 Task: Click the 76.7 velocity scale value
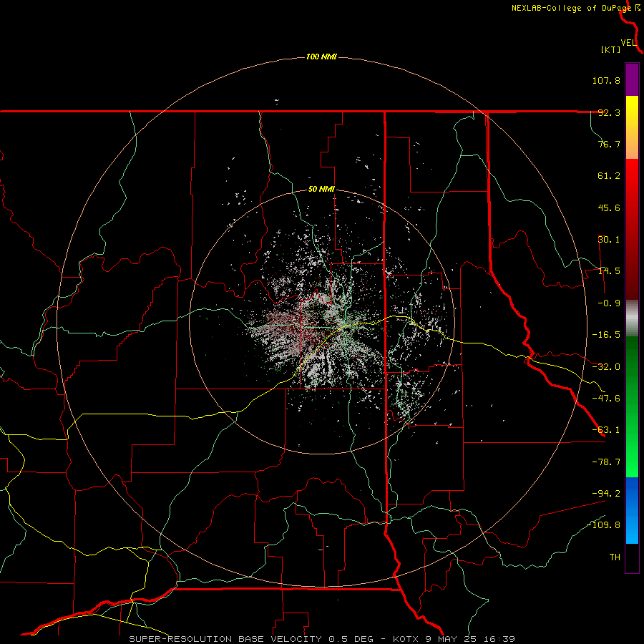pyautogui.click(x=609, y=144)
